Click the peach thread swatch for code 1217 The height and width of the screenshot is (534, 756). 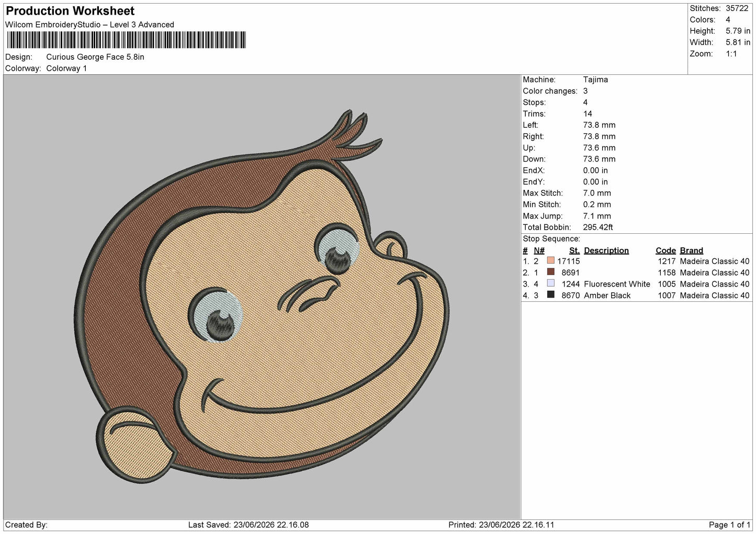pyautogui.click(x=550, y=260)
